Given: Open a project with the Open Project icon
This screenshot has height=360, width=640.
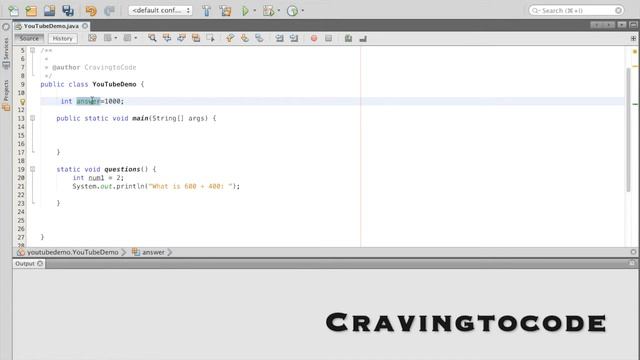Looking at the screenshot, I should [x=49, y=11].
